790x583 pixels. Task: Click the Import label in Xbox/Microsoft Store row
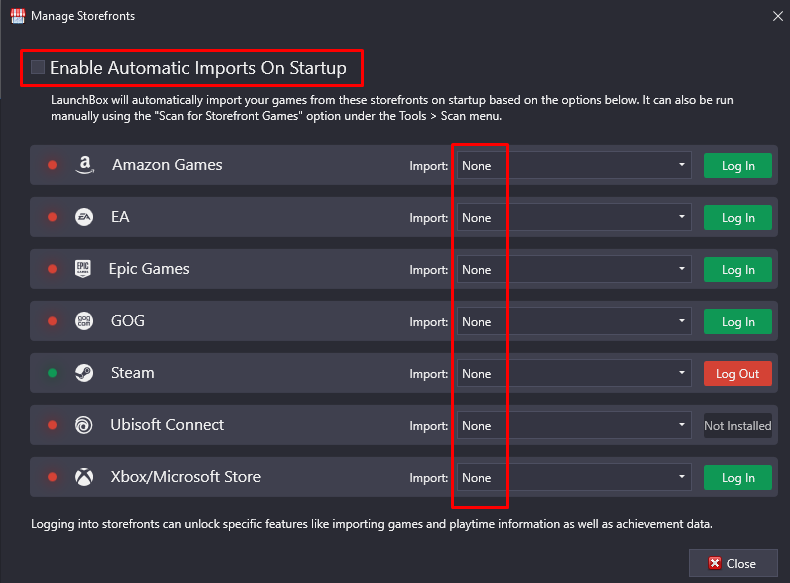(x=428, y=478)
